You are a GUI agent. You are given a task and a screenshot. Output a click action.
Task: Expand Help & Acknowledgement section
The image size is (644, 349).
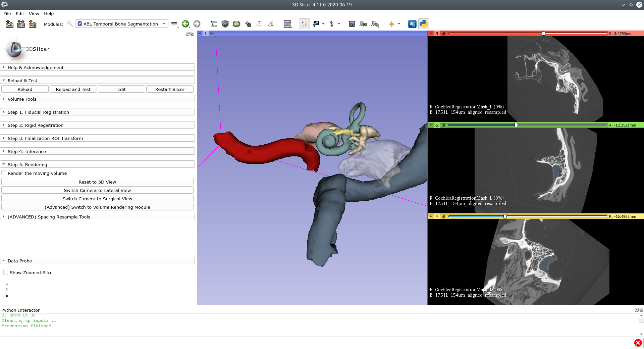pos(98,67)
